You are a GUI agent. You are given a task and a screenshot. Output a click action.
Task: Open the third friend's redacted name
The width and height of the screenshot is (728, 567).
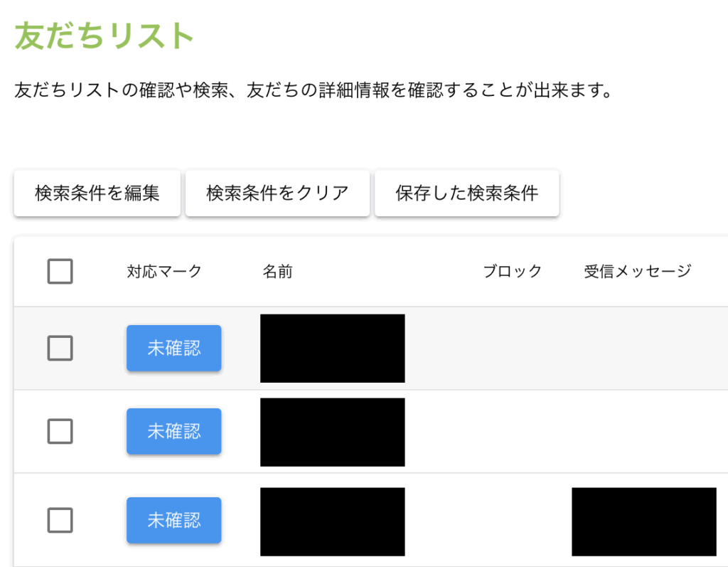332,521
